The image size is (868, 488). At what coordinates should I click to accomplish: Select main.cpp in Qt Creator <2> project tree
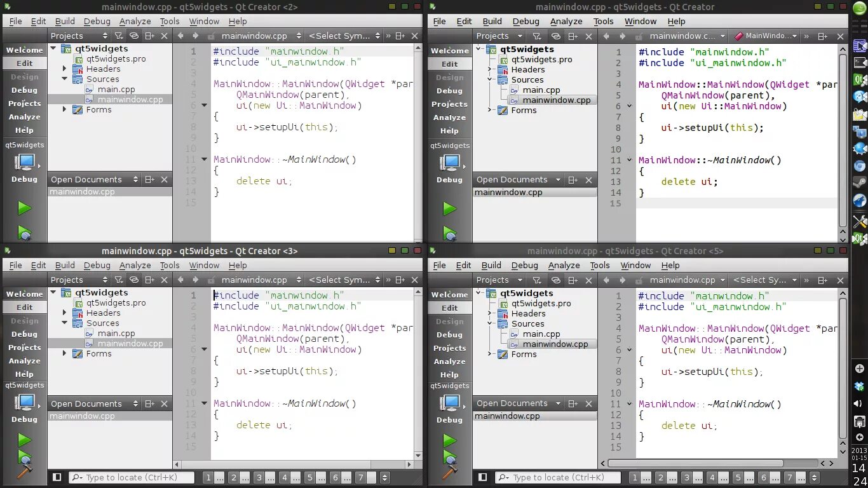pos(116,90)
